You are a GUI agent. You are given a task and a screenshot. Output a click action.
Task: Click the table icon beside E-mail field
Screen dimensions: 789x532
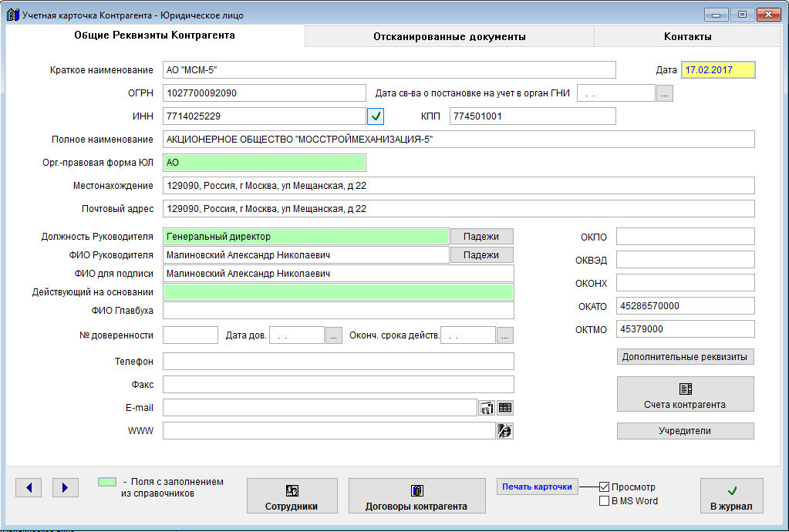point(505,408)
